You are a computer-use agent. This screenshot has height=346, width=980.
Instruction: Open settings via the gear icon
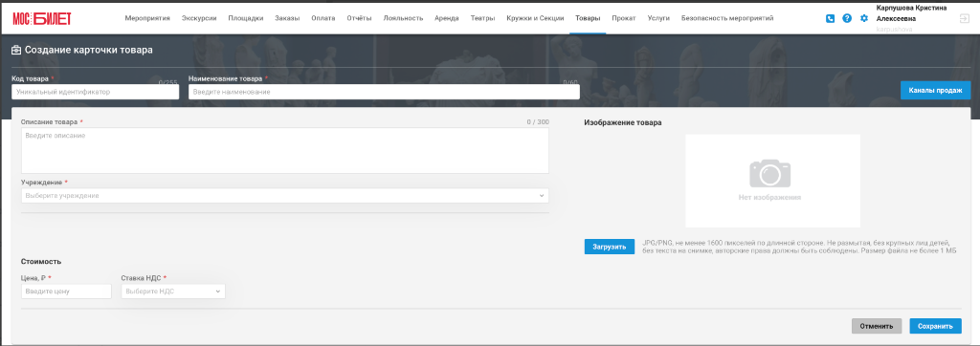(x=864, y=19)
